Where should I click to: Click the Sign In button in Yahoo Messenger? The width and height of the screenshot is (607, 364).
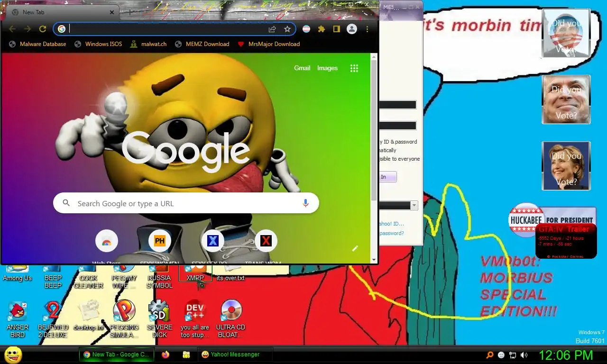(387, 177)
